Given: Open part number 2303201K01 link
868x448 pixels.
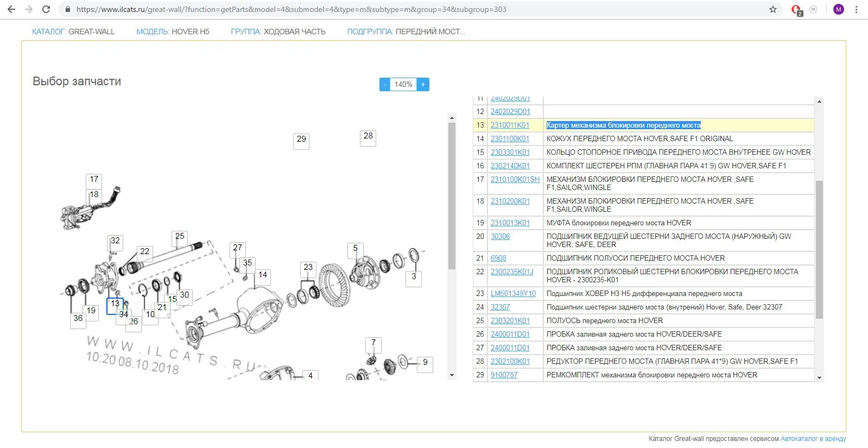Looking at the screenshot, I should (510, 320).
